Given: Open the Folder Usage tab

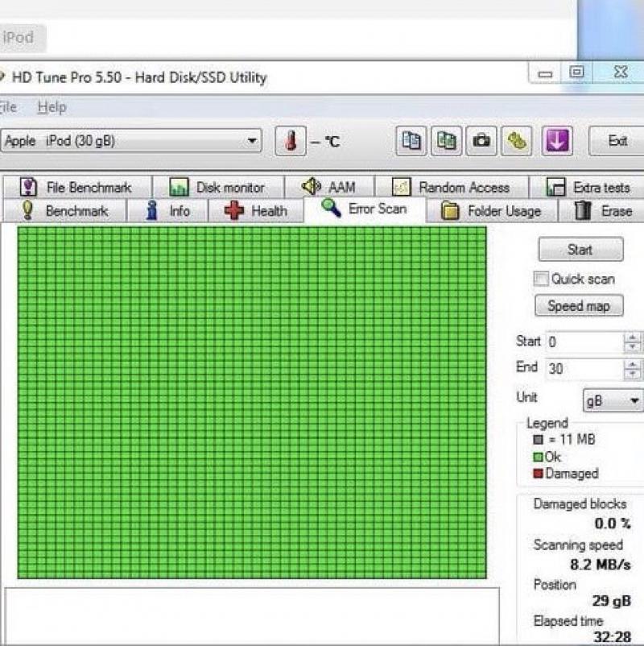Looking at the screenshot, I should coord(492,211).
